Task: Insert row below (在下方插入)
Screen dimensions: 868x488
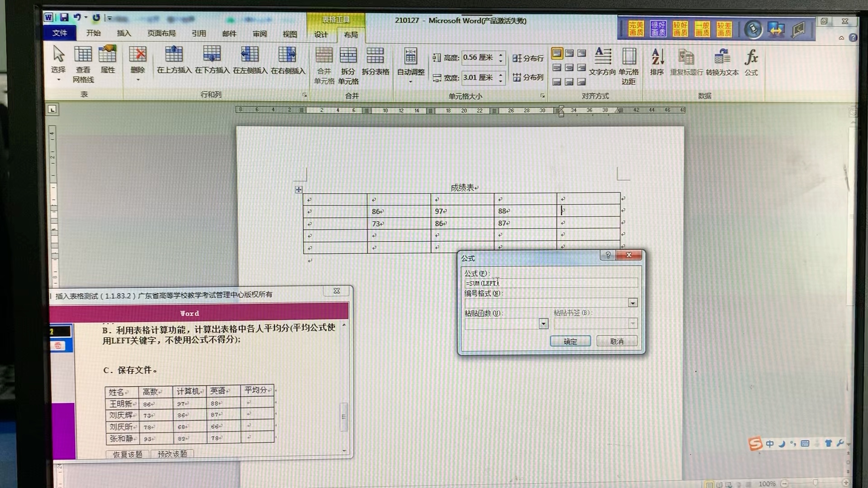Action: [x=212, y=60]
